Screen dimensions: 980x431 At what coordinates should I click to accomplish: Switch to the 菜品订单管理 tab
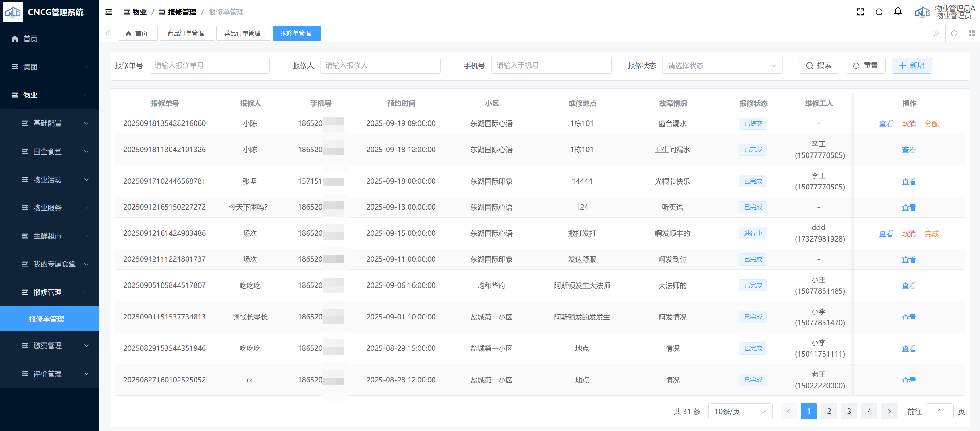click(x=242, y=34)
